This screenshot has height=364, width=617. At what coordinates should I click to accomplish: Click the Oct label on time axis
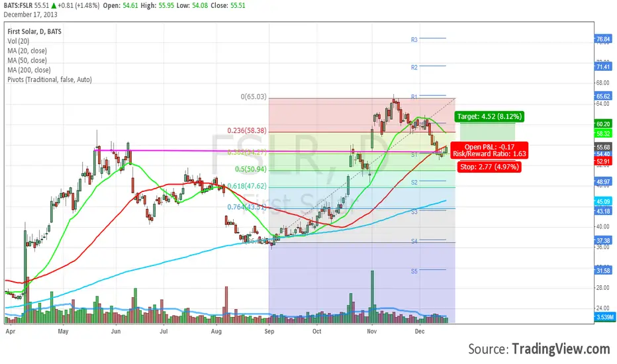(316, 332)
